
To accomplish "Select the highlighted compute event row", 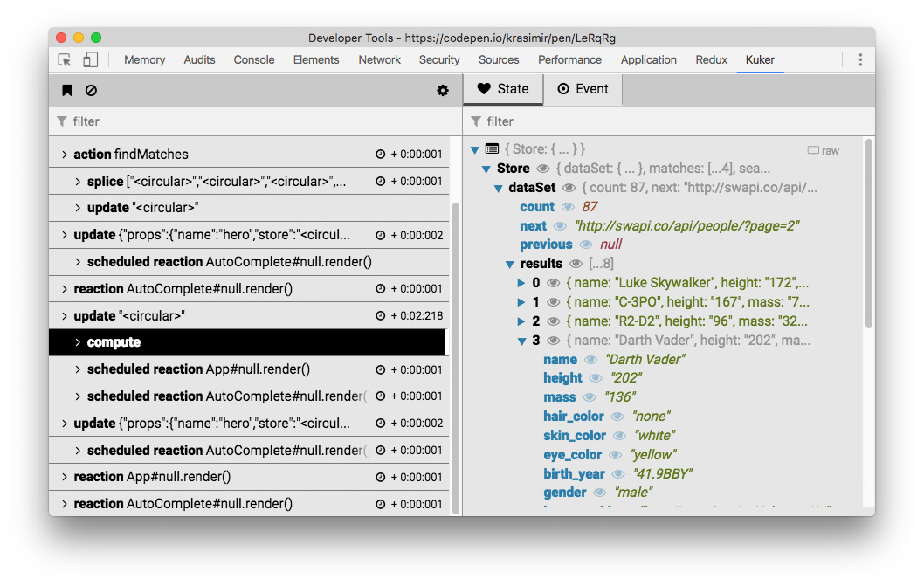I will pos(247,342).
